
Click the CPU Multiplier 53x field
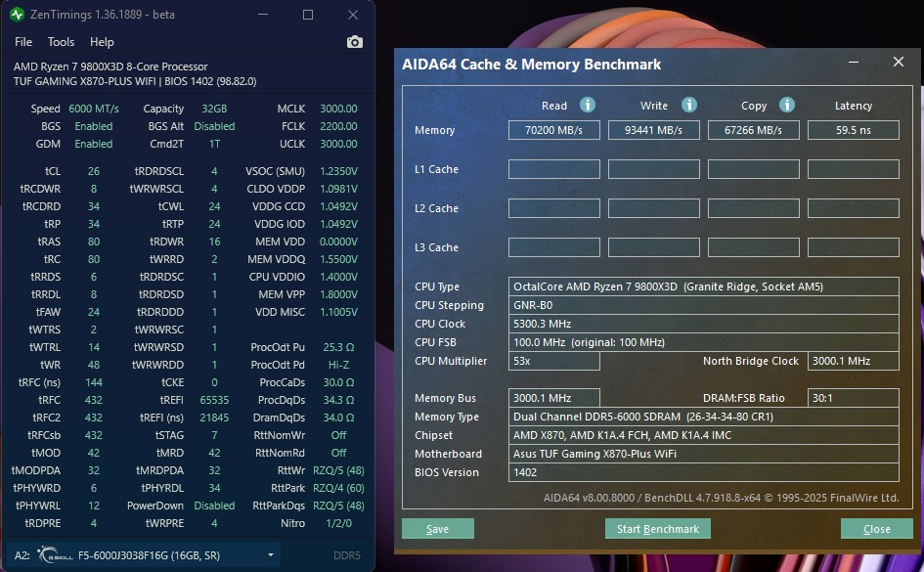coord(554,361)
